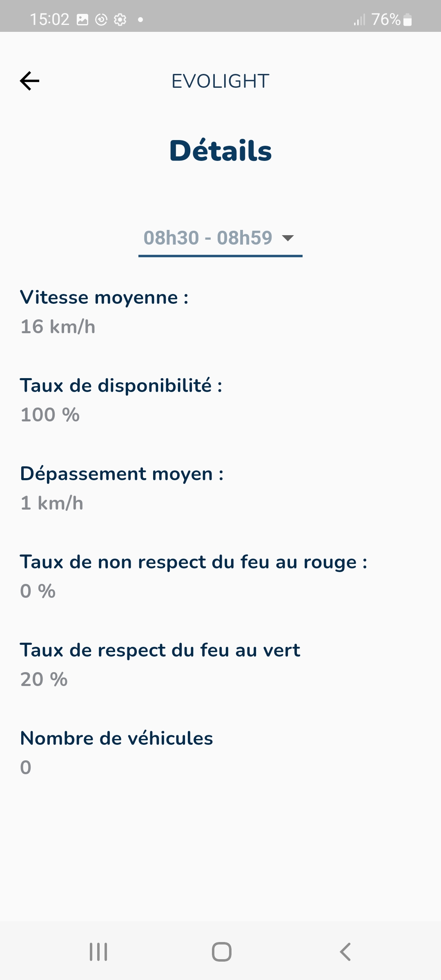Screen dimensions: 441x980
Task: Tap the 20 % green light value
Action: tap(44, 680)
